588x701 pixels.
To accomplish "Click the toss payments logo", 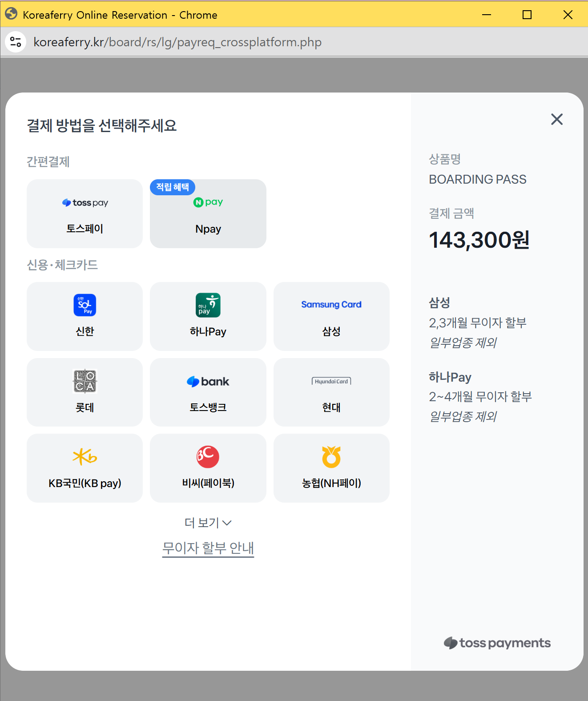I will point(497,643).
